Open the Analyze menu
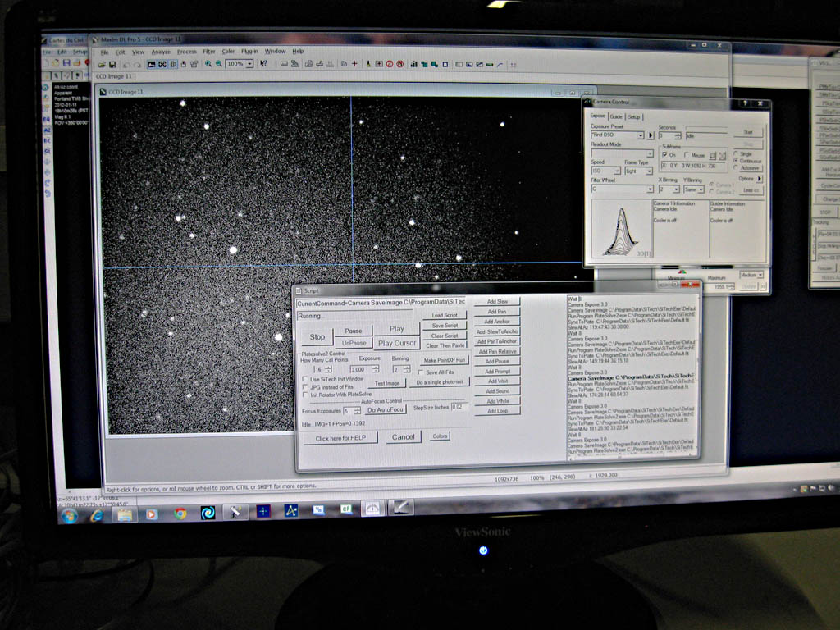This screenshot has height=630, width=840. pyautogui.click(x=161, y=52)
